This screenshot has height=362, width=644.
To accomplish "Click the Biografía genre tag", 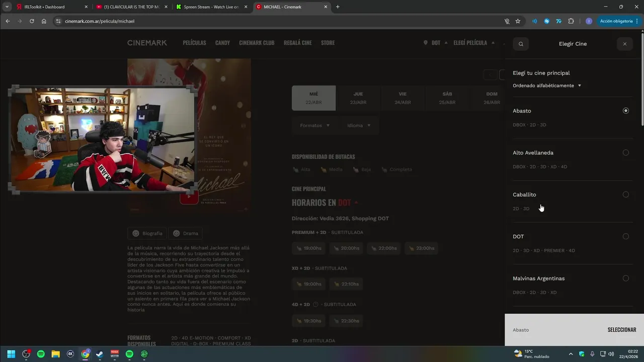I will (147, 233).
